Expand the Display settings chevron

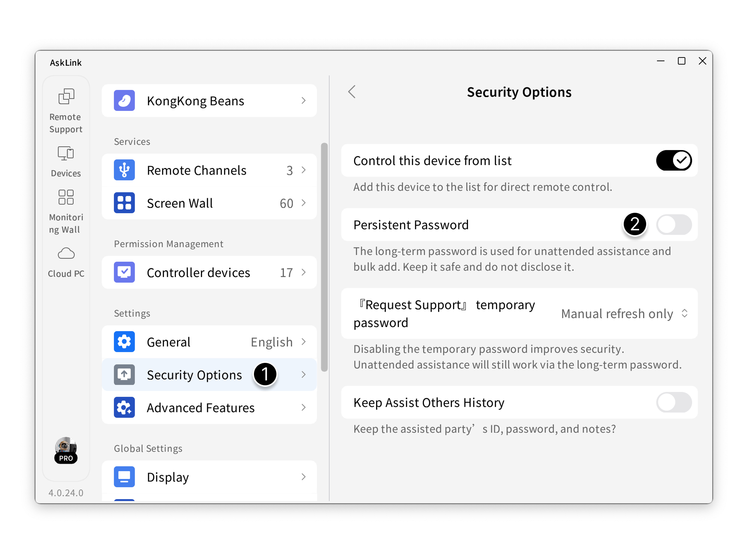(304, 477)
